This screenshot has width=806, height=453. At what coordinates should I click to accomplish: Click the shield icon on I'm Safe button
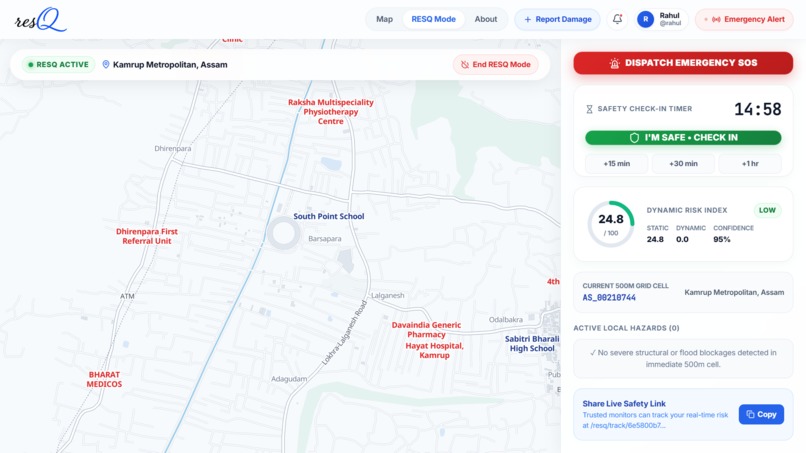tap(634, 138)
